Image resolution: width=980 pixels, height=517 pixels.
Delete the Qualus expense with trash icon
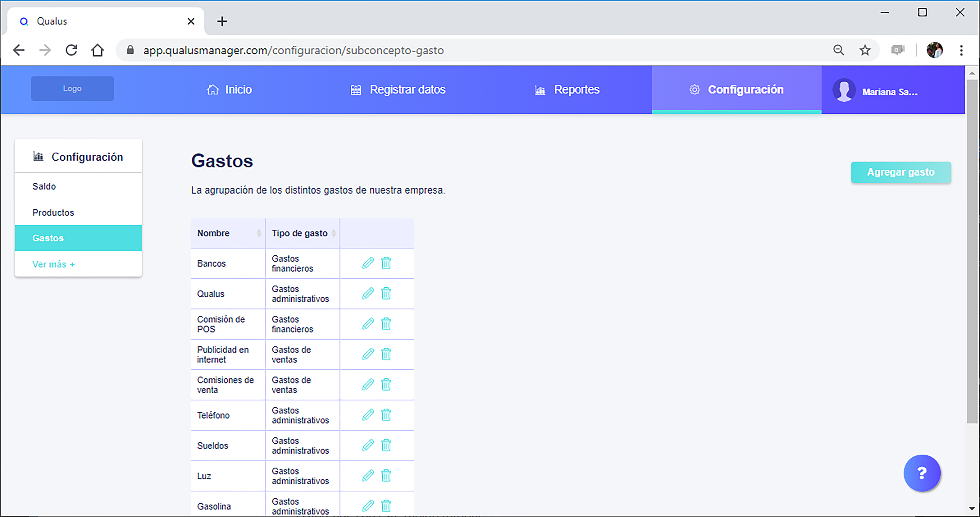(x=386, y=293)
